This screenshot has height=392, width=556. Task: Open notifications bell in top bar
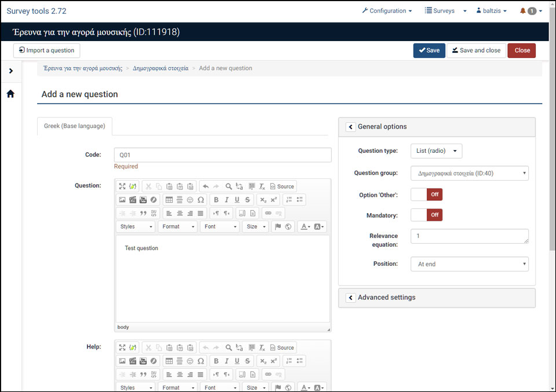(x=523, y=11)
